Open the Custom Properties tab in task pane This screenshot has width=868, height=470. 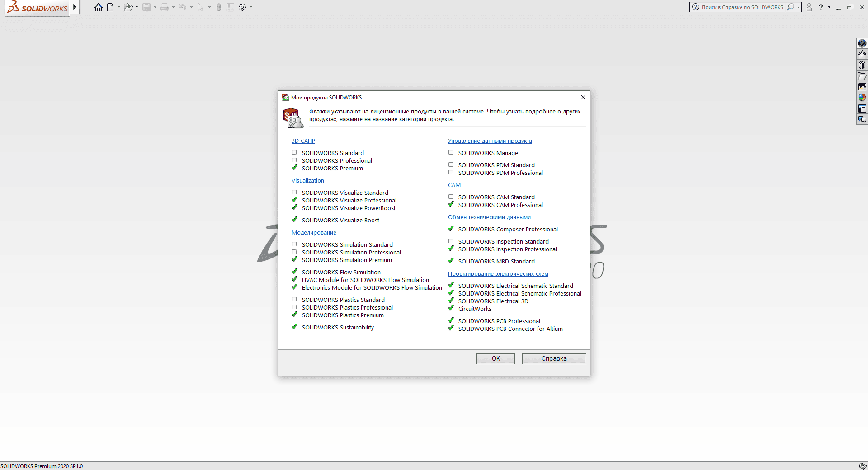pyautogui.click(x=862, y=108)
